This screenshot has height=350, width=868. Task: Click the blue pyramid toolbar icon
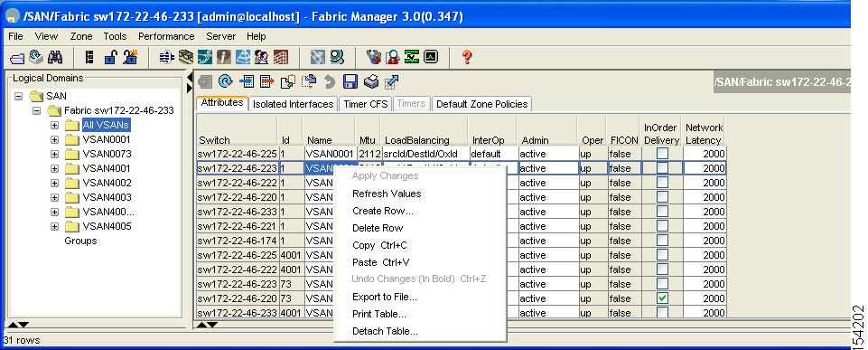243,57
